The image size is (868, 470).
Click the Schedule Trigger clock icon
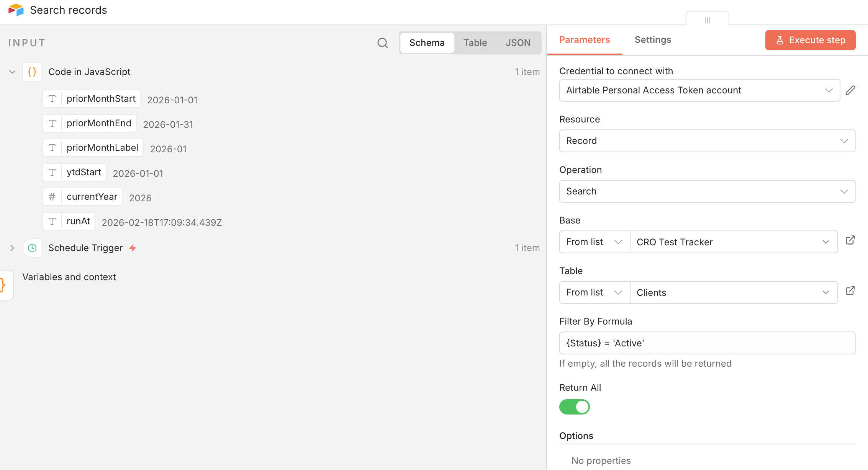(x=32, y=248)
